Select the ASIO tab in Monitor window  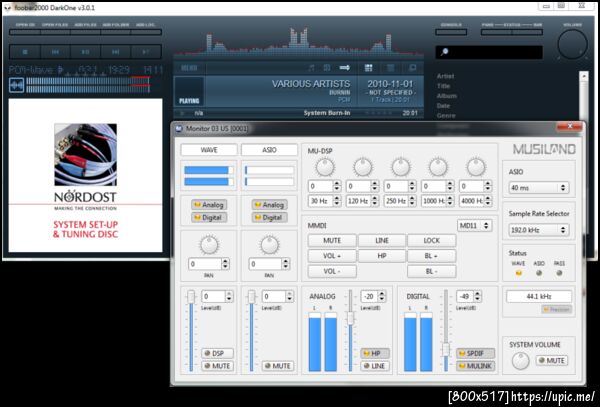point(269,150)
